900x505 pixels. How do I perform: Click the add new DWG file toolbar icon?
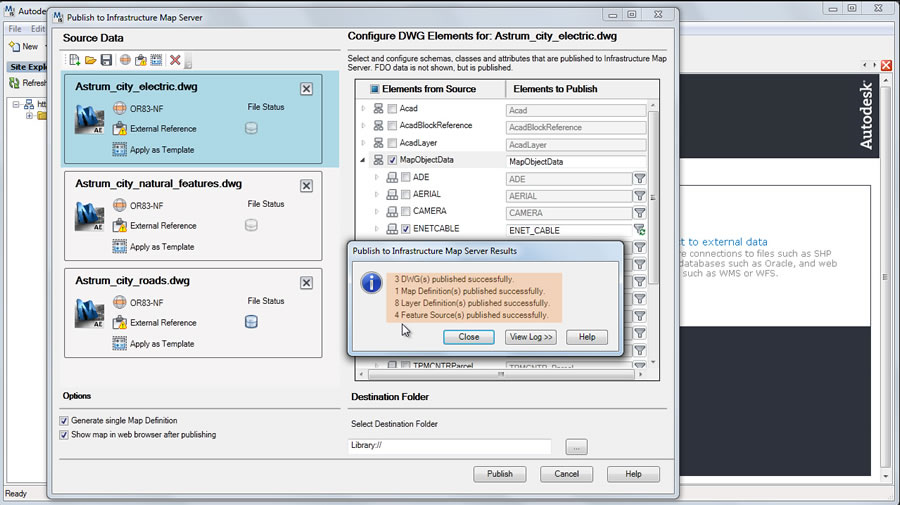click(75, 60)
